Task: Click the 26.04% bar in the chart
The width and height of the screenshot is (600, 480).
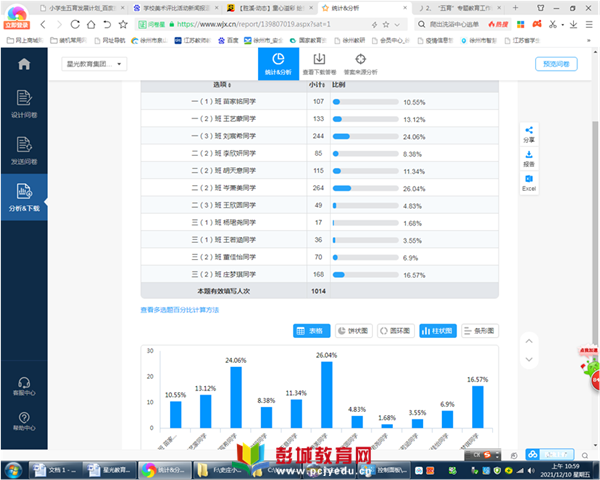Action: tap(326, 395)
